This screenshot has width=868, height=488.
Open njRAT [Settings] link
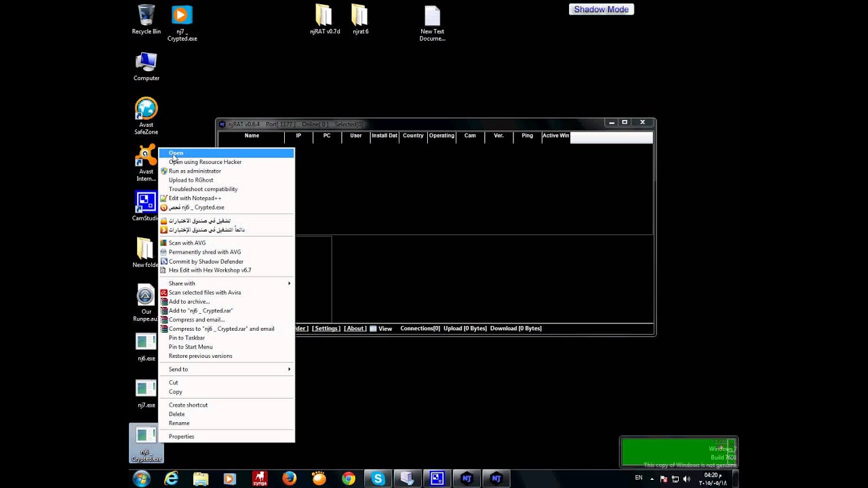pyautogui.click(x=325, y=328)
